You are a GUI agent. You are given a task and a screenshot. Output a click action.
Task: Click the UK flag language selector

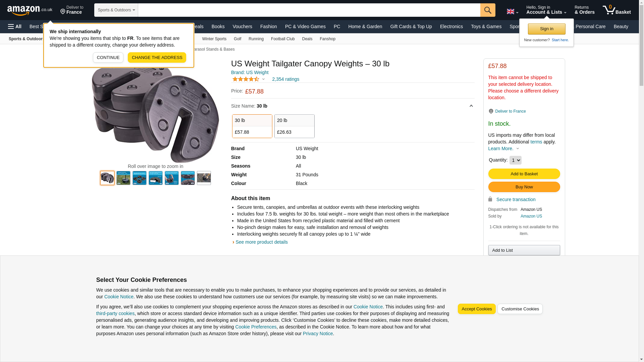(512, 11)
